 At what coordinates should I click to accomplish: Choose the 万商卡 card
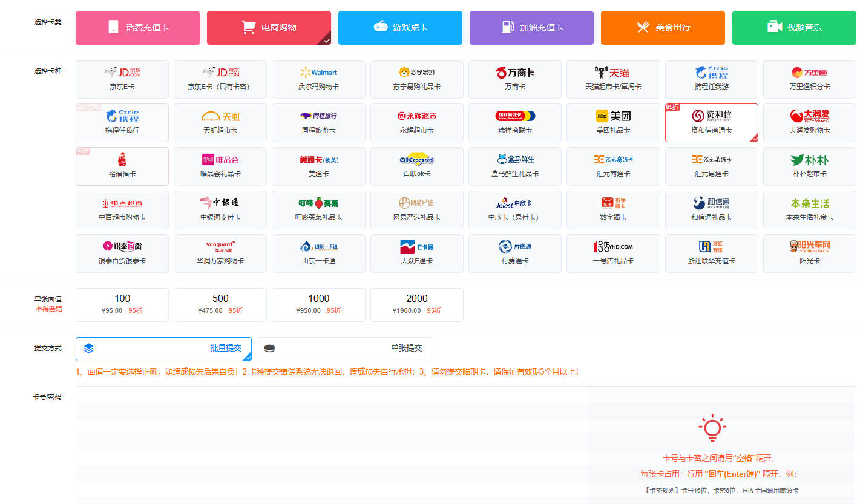coord(515,79)
